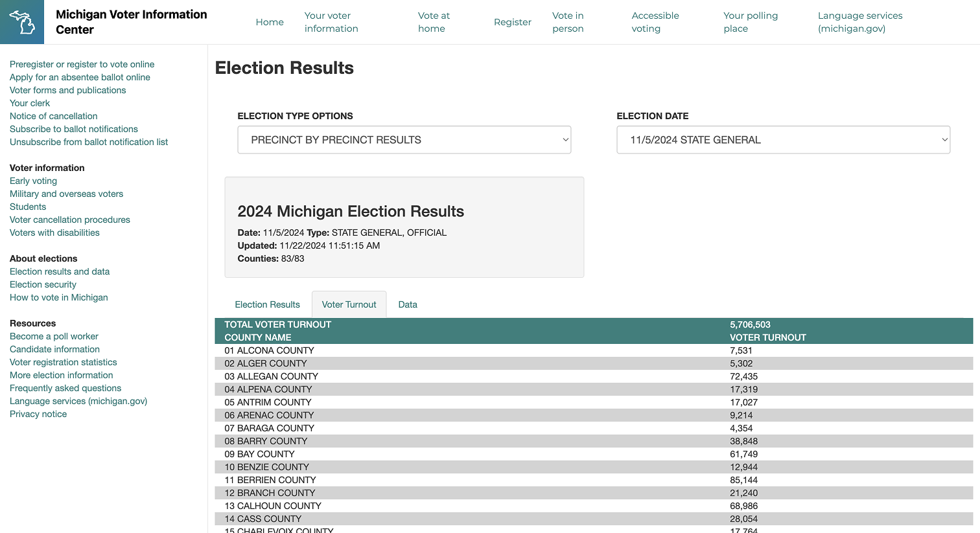Click the Election Results page heading
Screen dimensions: 980x533
point(285,68)
